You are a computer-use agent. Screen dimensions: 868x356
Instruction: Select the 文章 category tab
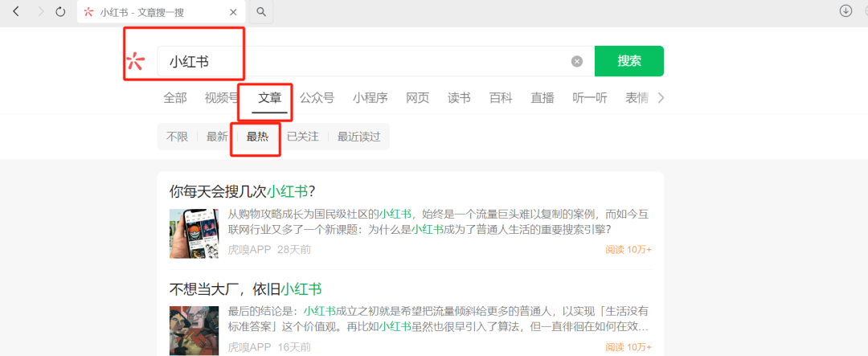269,98
